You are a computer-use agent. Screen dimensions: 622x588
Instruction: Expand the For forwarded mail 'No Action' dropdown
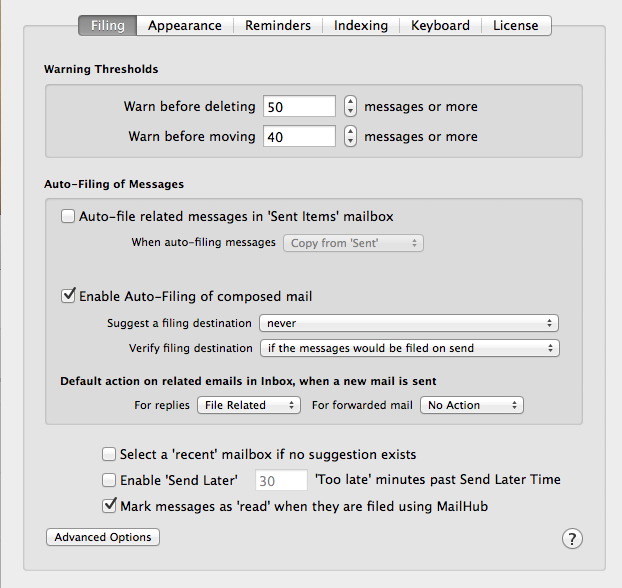[x=472, y=405]
